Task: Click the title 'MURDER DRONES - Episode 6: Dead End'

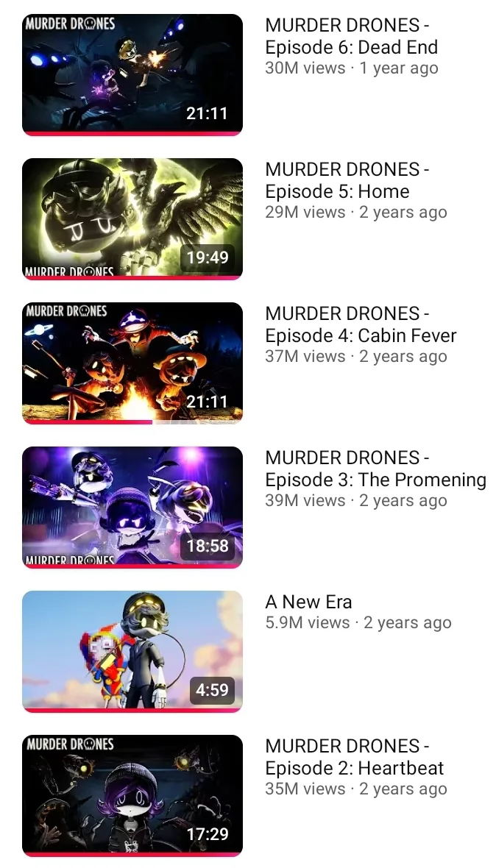Action: (352, 36)
